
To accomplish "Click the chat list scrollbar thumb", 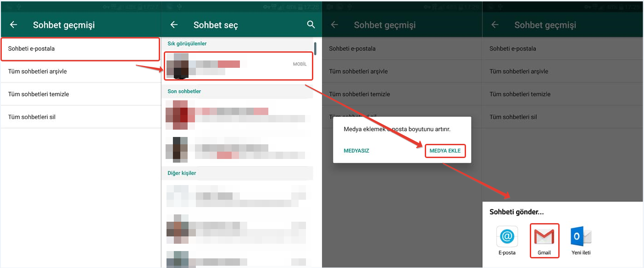I will (x=315, y=48).
